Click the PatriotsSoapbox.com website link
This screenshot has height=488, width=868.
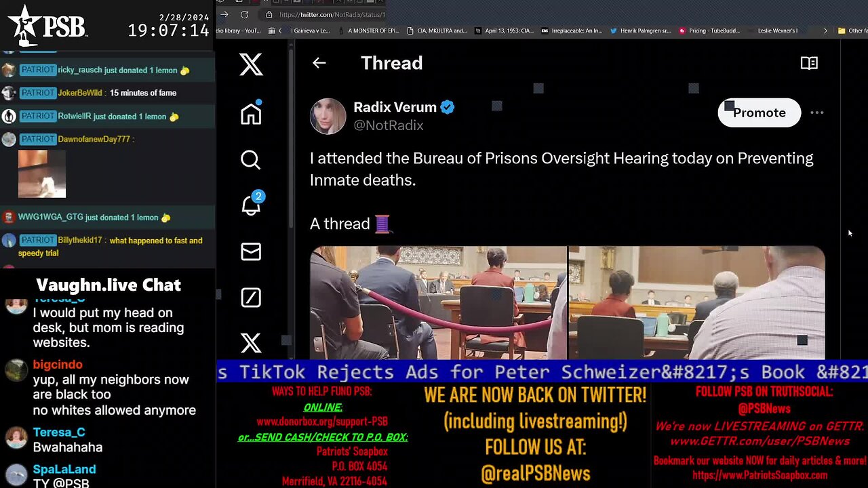[x=760, y=475]
